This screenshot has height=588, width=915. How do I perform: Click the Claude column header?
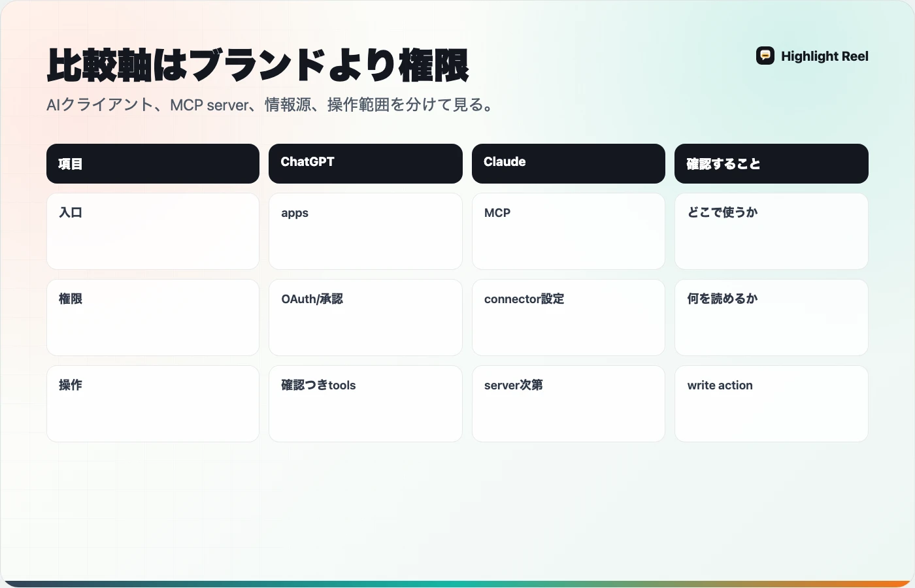(569, 164)
